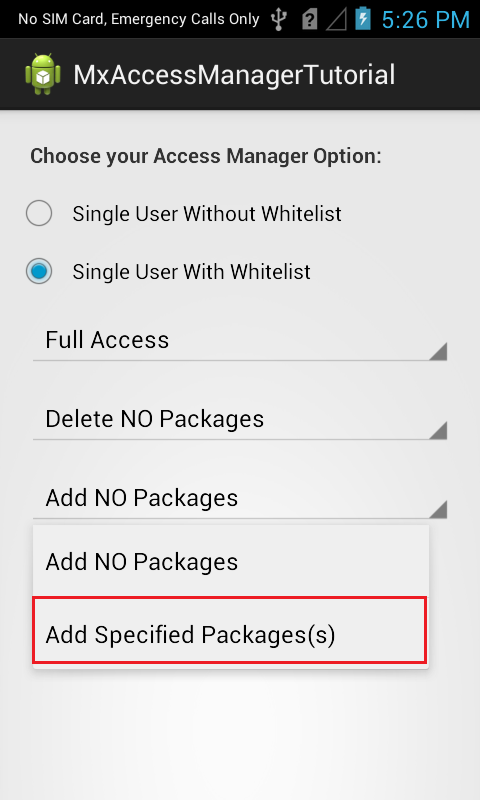Tap No SIM Card notification text
480x800 pixels.
[x=139, y=19]
